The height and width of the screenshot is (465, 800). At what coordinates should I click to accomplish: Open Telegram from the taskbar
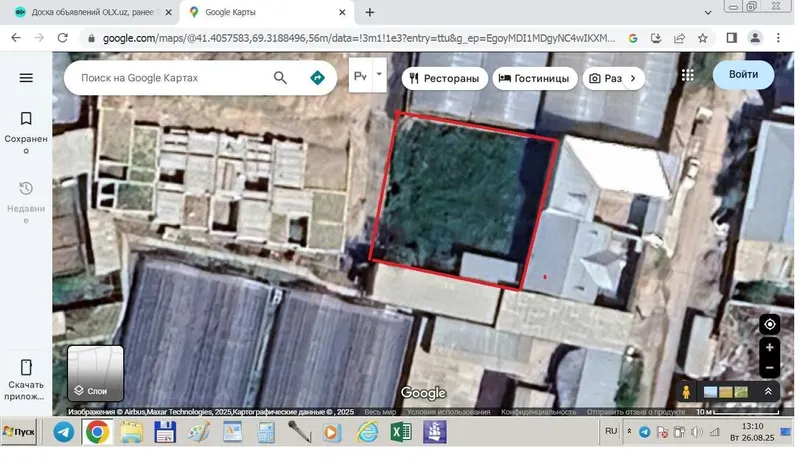point(64,432)
